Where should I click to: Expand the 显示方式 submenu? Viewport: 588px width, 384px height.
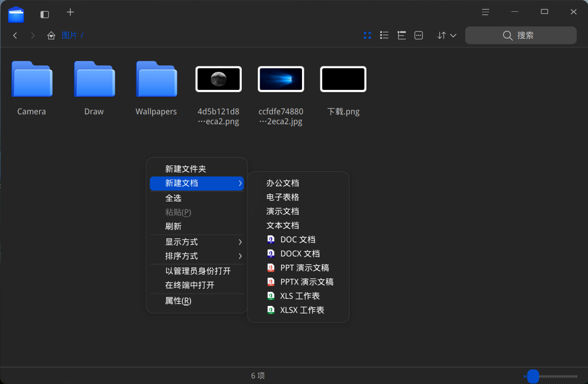[197, 242]
